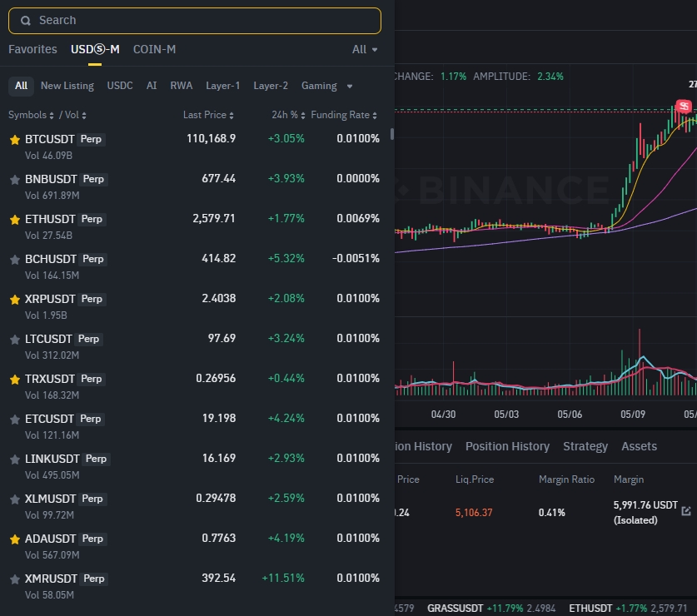697x616 pixels.
Task: Switch to the Favorites tab
Action: 32,49
